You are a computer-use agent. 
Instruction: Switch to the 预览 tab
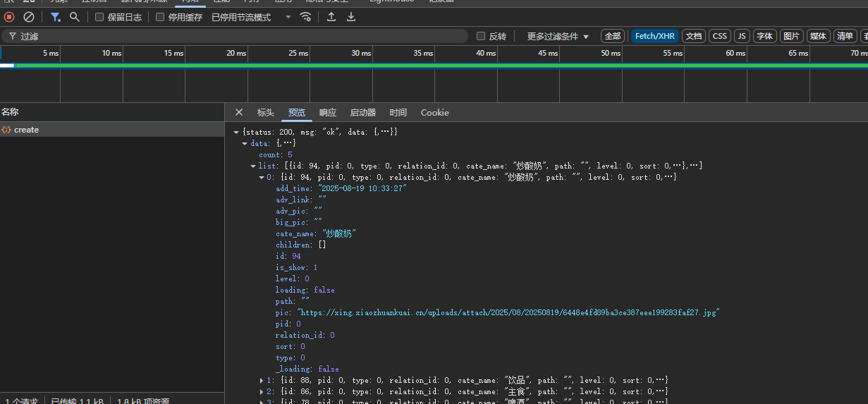[x=297, y=112]
